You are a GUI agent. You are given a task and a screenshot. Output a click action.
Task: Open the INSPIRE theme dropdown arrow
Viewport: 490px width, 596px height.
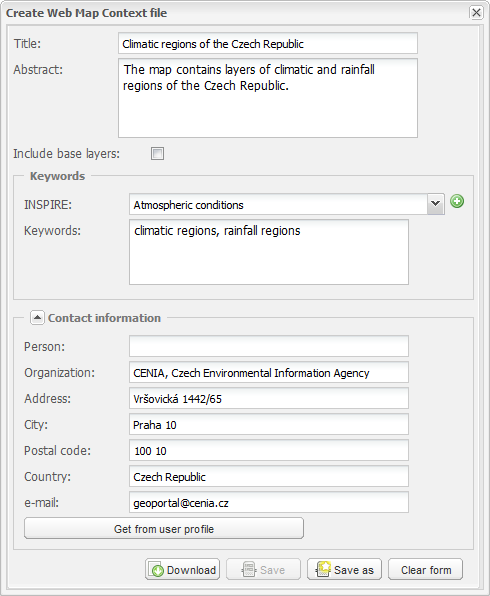coord(436,204)
